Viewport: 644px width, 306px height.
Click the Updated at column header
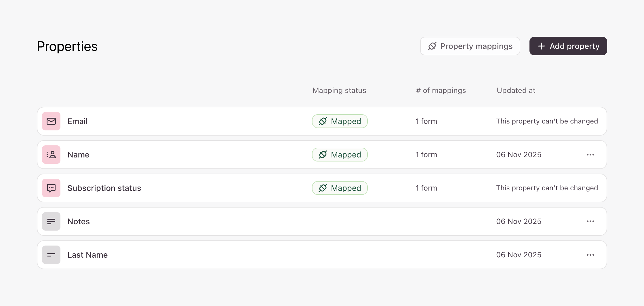click(516, 90)
